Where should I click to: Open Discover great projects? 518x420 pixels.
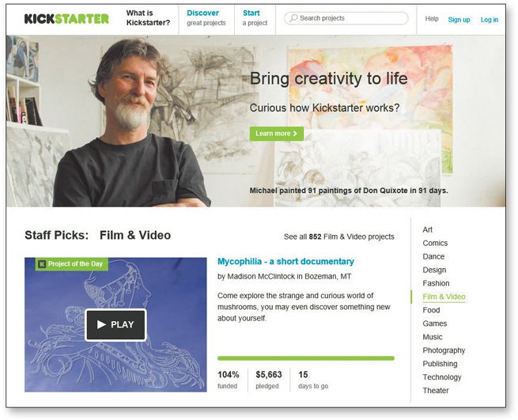click(206, 18)
